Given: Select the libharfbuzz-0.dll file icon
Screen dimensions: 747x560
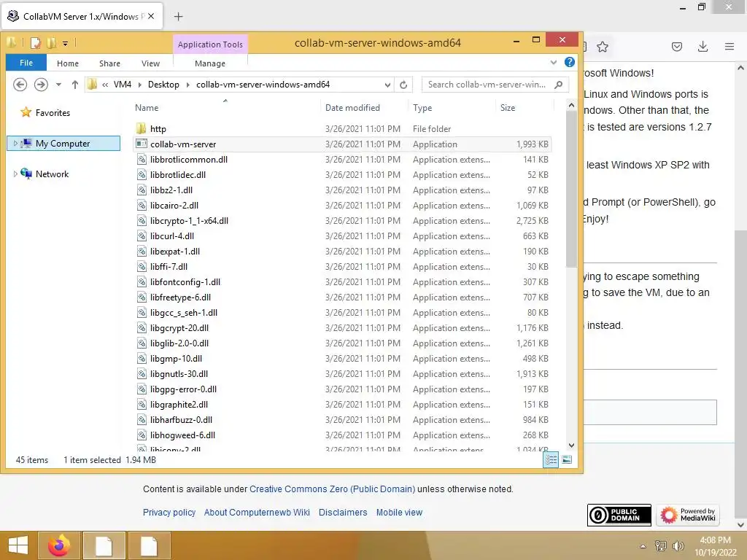Looking at the screenshot, I should [x=142, y=419].
